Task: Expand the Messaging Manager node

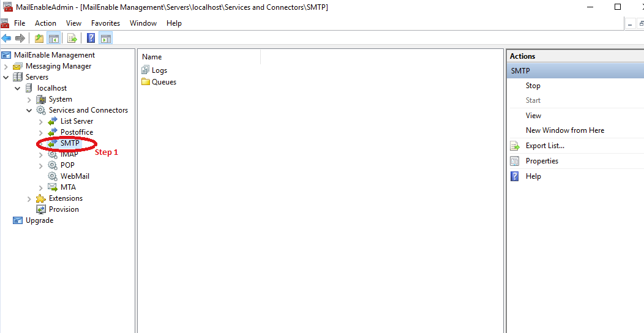Action: 6,67
